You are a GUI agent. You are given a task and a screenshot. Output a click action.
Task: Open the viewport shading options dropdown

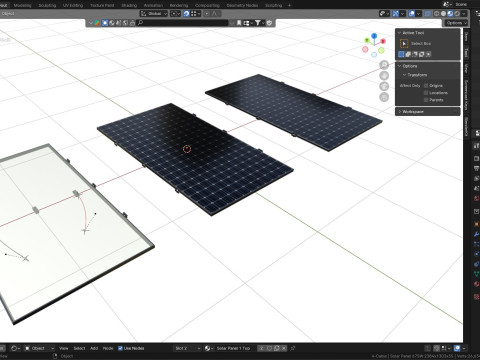click(464, 14)
